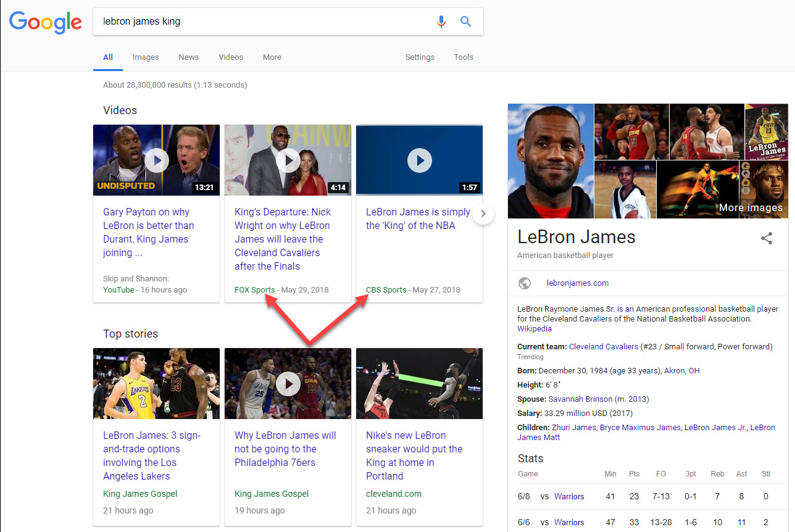795x532 pixels.
Task: Open 'LeBron James: 3 sign-and-trade options' story
Action: 152,456
